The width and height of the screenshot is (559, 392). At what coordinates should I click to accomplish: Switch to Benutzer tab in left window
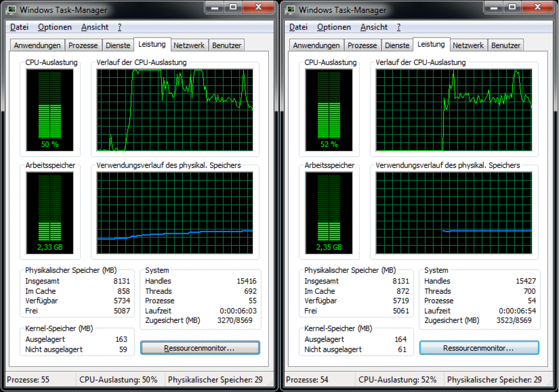pyautogui.click(x=226, y=45)
